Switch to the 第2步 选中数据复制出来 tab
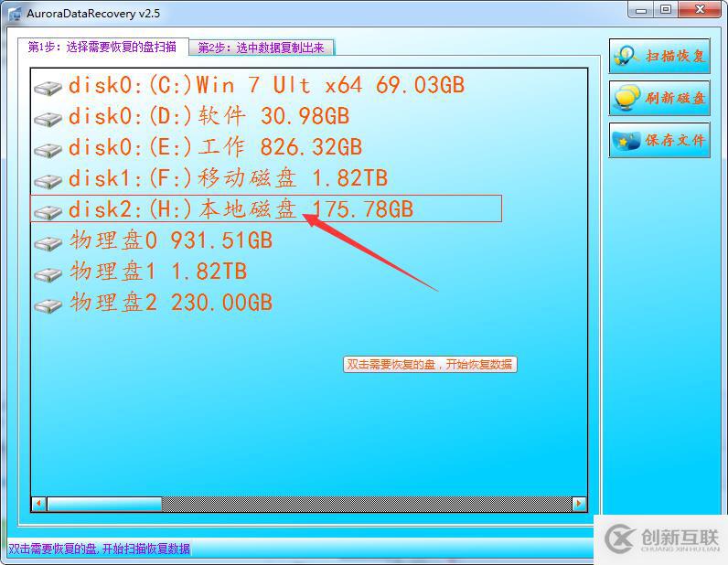 click(x=262, y=48)
